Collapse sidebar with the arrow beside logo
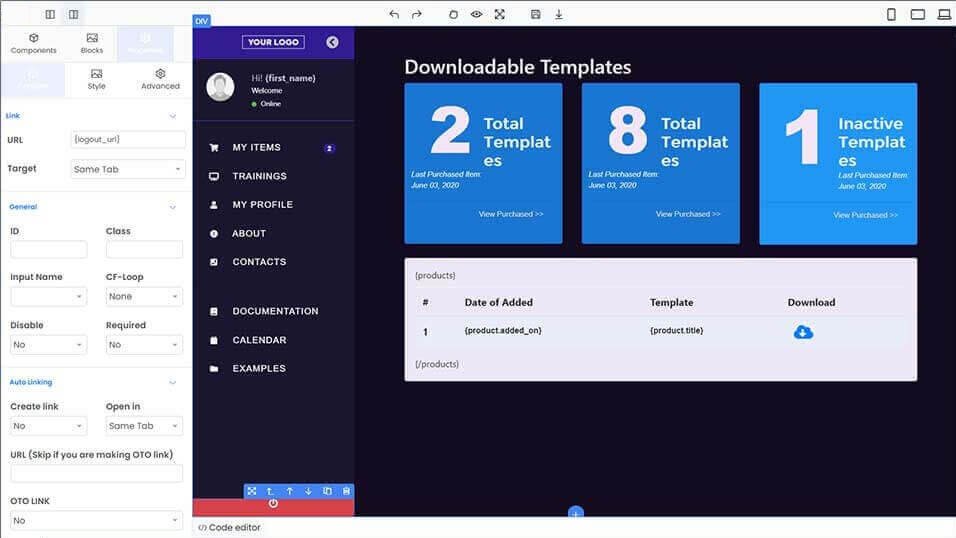The height and width of the screenshot is (538, 956). coord(332,42)
